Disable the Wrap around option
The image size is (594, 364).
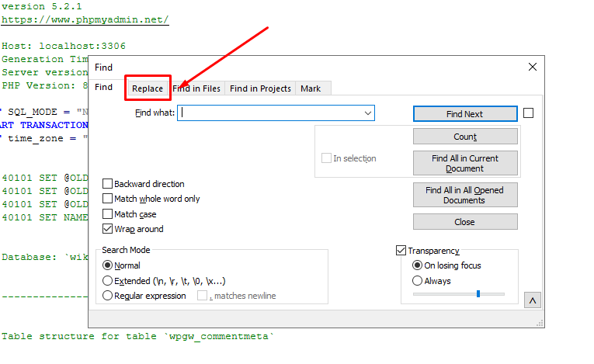tap(108, 229)
